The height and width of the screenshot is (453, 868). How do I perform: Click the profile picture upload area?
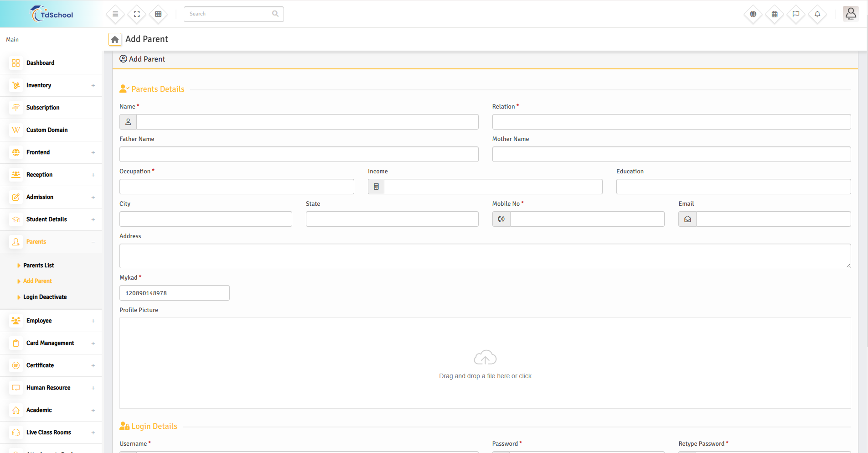pyautogui.click(x=485, y=363)
